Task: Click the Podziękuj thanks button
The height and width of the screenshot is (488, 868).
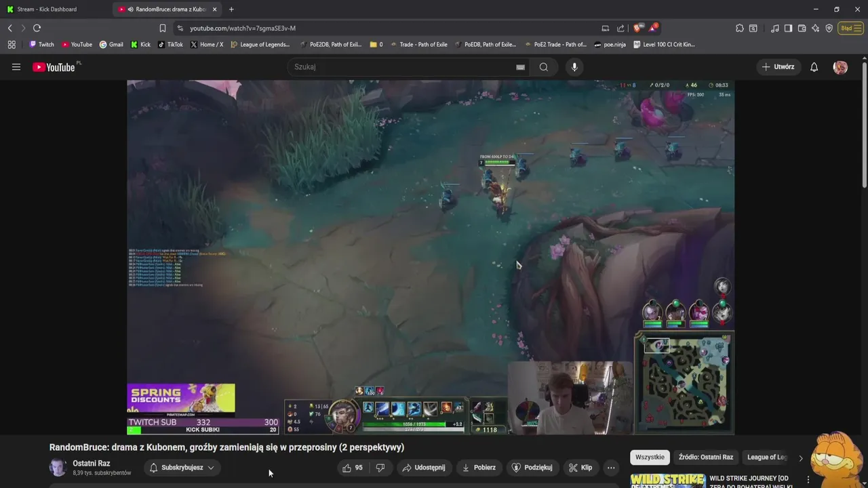Action: pyautogui.click(x=532, y=468)
